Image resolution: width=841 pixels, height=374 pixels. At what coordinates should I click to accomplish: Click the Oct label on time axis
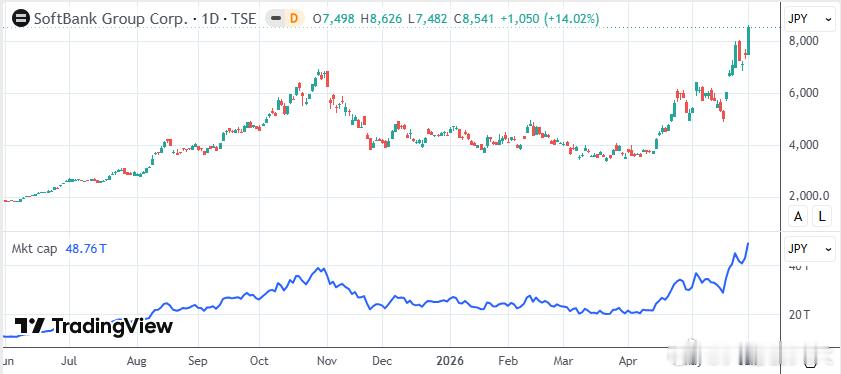259,360
